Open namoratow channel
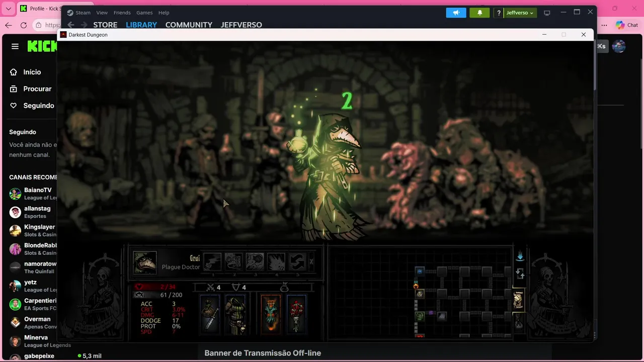The width and height of the screenshot is (644, 362). 33,267
